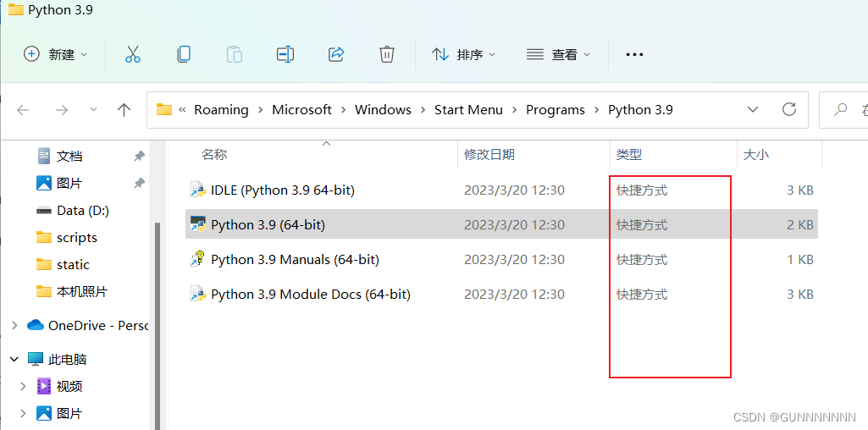The height and width of the screenshot is (430, 868).
Task: Click the search magnifier field
Action: tap(843, 109)
